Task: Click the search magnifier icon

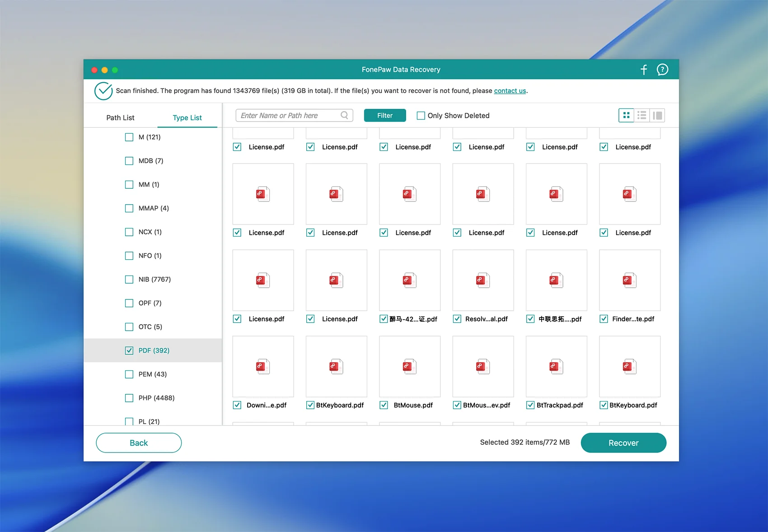Action: tap(344, 116)
